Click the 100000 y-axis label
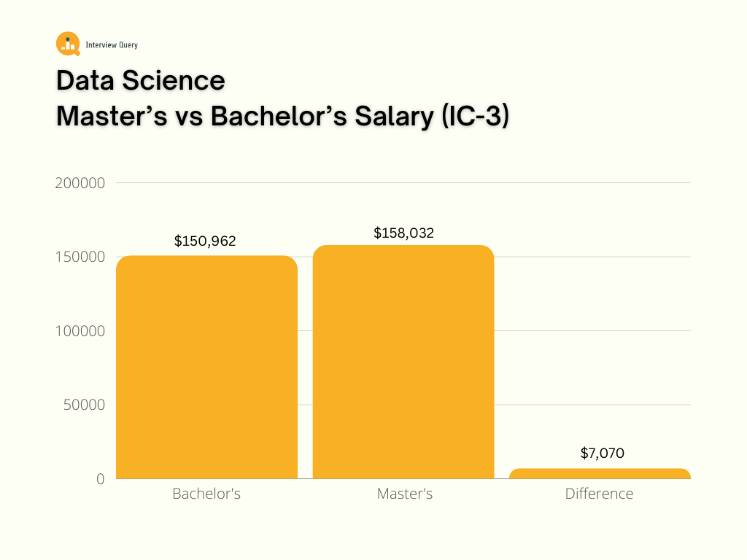747x560 pixels. tap(80, 330)
